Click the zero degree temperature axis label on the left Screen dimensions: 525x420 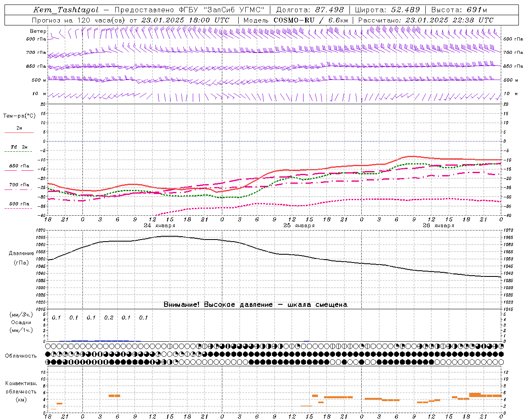[x=45, y=141]
